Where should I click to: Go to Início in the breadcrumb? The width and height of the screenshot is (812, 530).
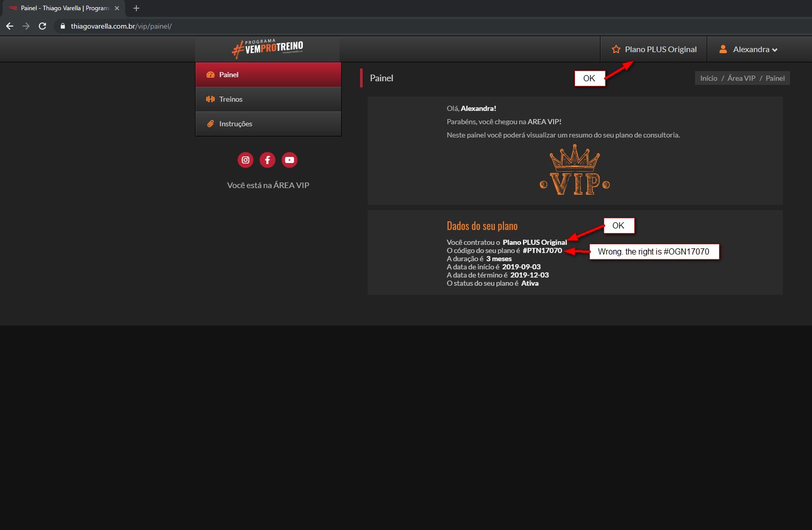click(709, 78)
